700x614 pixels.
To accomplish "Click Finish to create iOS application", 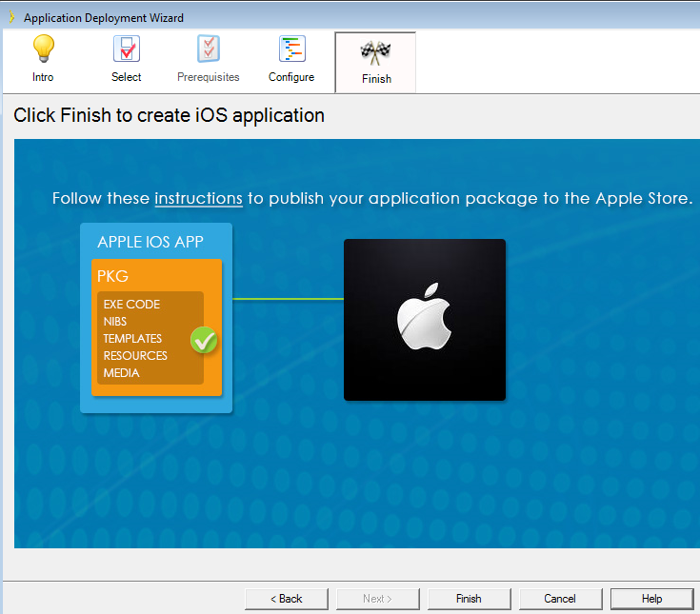I will coord(470,599).
